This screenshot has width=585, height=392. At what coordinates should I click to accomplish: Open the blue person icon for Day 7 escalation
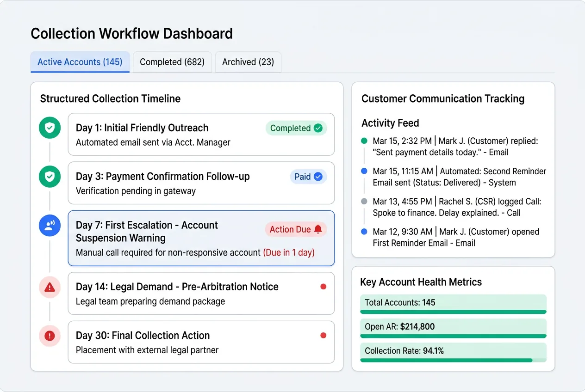50,226
